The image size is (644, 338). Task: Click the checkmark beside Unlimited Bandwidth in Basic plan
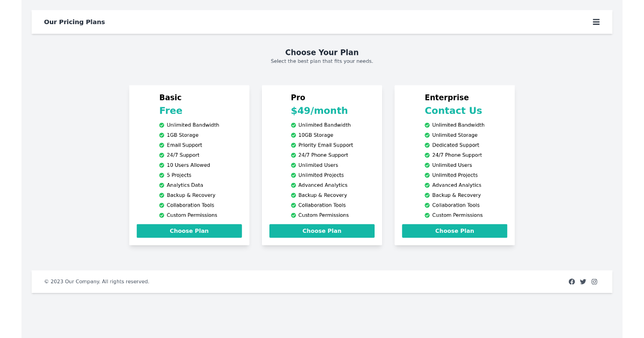coord(161,124)
